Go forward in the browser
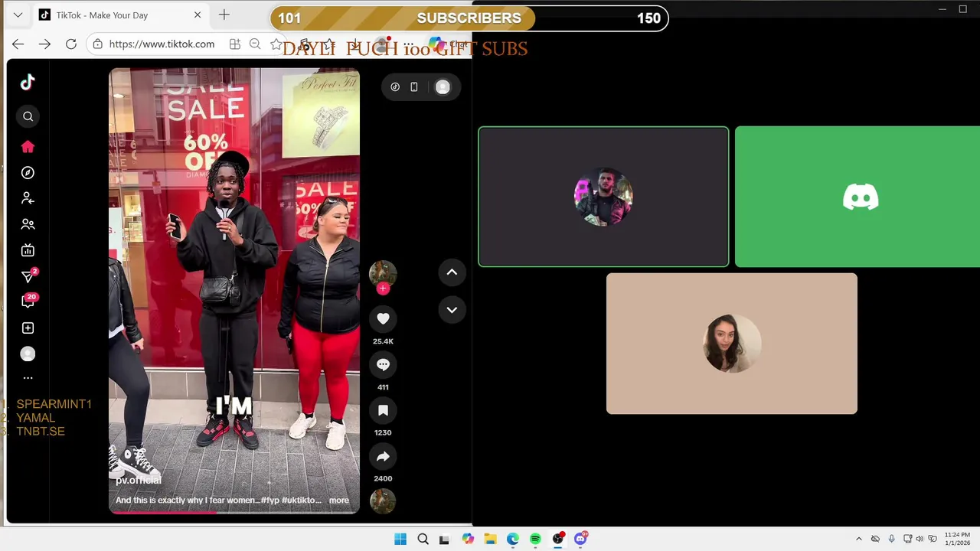This screenshot has height=551, width=980. click(44, 44)
